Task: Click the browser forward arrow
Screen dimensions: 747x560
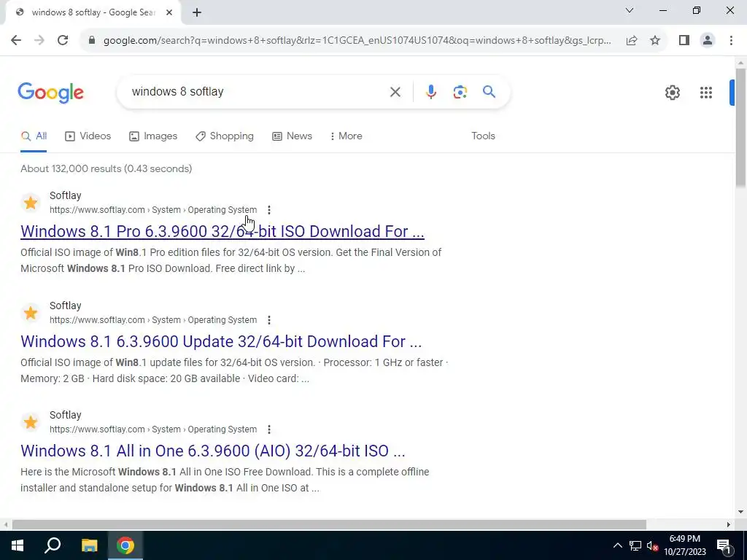Action: click(39, 41)
